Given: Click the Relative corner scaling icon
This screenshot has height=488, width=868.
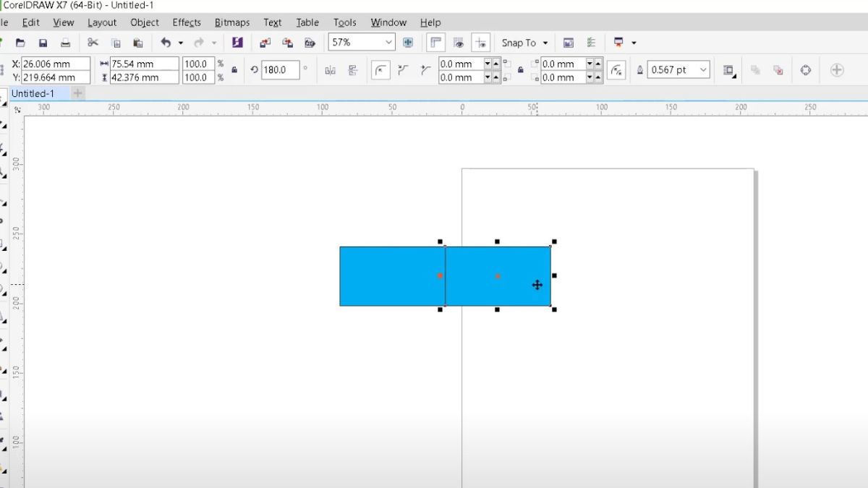Looking at the screenshot, I should [x=616, y=70].
